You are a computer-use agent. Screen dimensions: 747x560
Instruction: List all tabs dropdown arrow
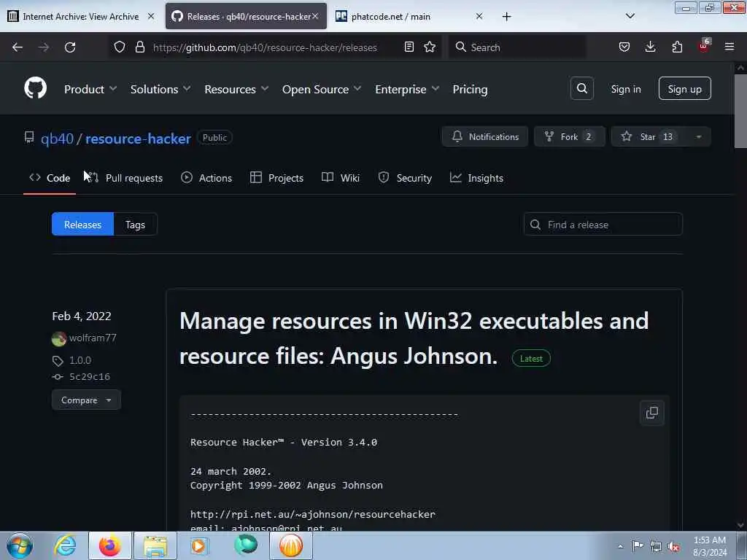click(630, 16)
